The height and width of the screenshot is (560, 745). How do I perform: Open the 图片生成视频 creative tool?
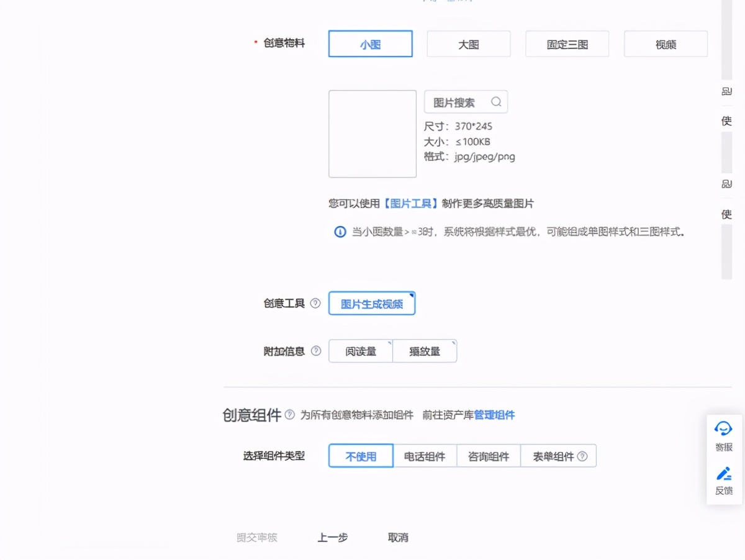(371, 304)
